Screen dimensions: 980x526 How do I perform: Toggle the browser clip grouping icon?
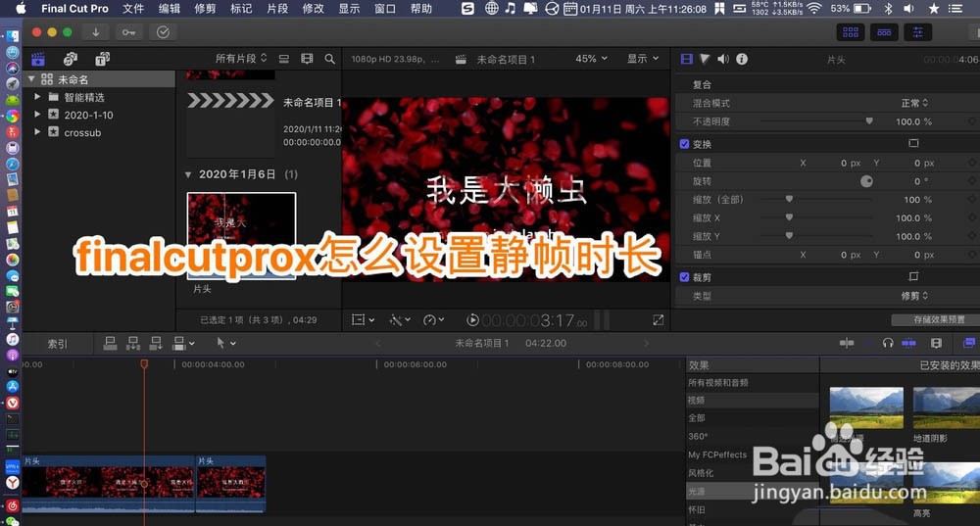tap(284, 59)
